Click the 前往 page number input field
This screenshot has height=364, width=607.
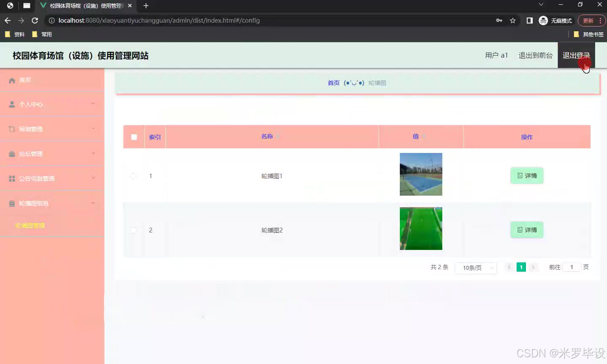[572, 267]
